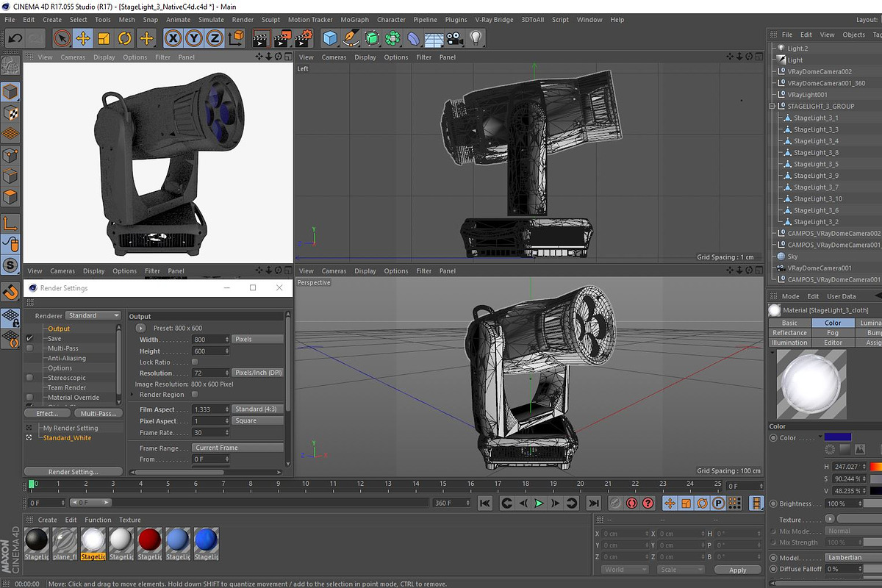Open the Current Frame range dropdown
The height and width of the screenshot is (588, 882).
[238, 448]
